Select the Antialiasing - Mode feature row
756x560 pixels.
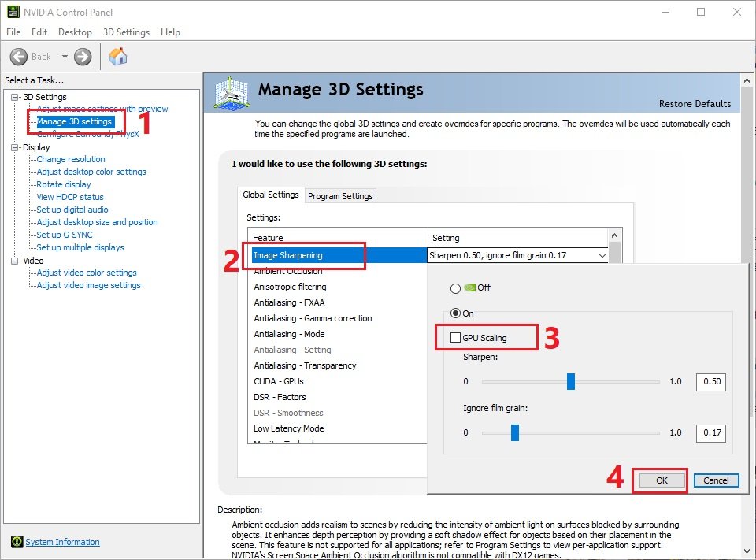(338, 334)
